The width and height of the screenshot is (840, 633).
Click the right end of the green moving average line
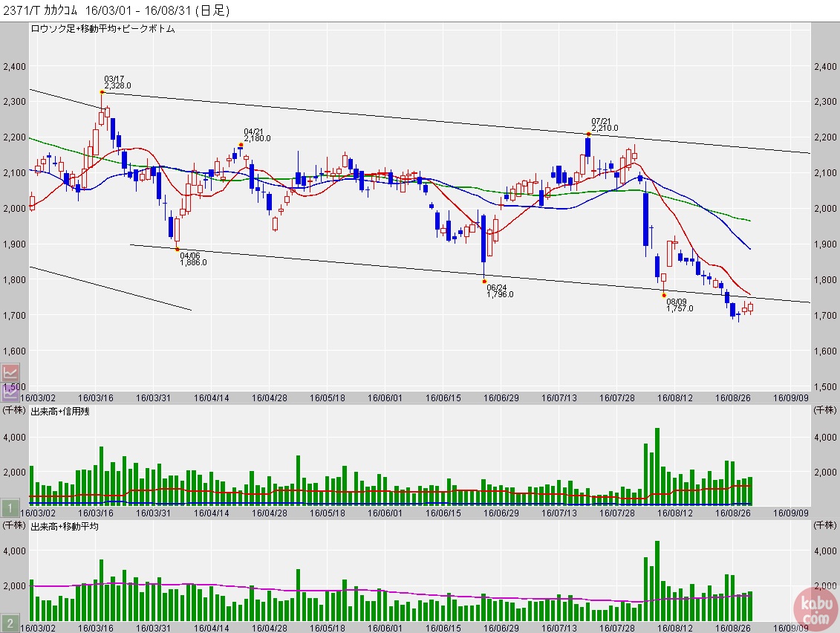coord(749,221)
